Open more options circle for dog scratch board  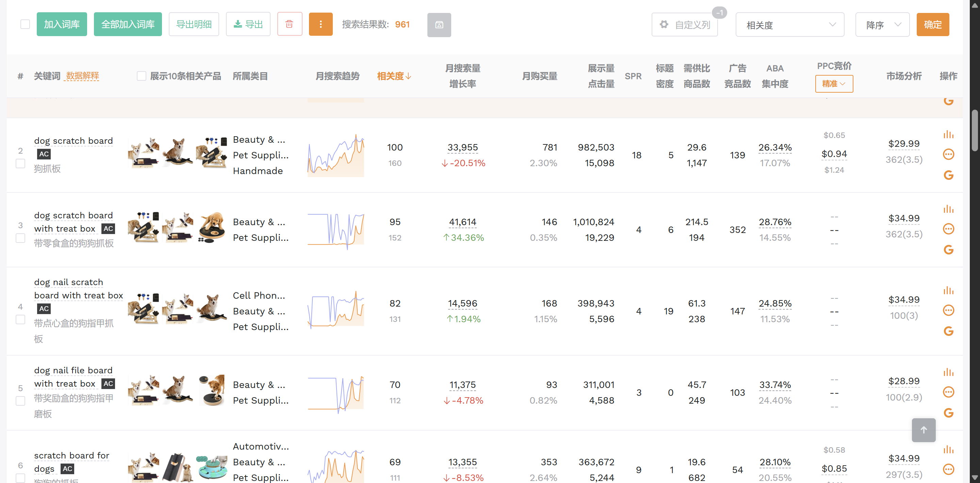click(948, 154)
